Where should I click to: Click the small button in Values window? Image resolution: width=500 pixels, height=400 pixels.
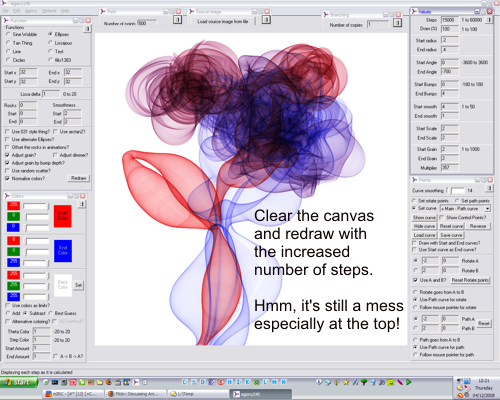[x=489, y=20]
